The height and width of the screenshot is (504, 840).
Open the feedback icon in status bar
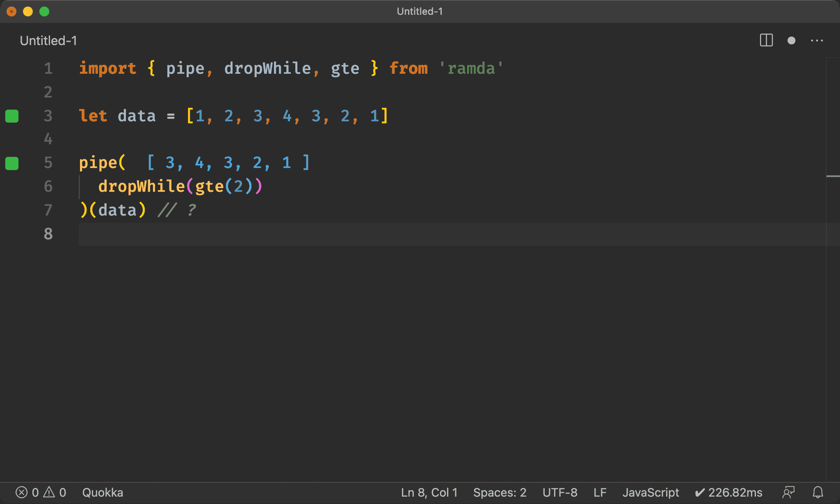(x=788, y=492)
